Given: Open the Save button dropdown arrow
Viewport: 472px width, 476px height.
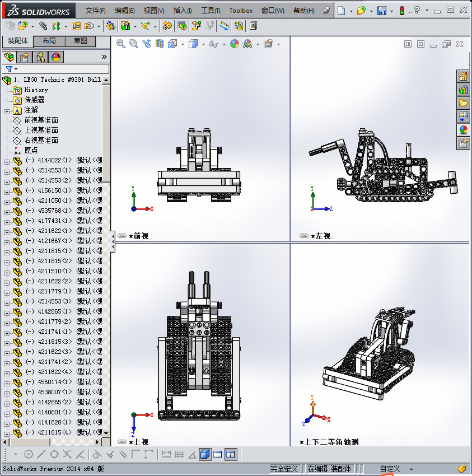Looking at the screenshot, I should pyautogui.click(x=391, y=11).
